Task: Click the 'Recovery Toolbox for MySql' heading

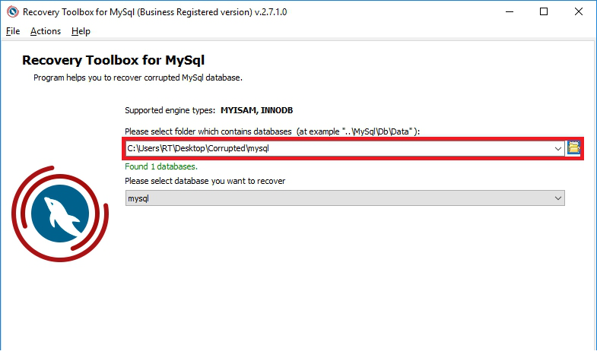Action: (113, 60)
